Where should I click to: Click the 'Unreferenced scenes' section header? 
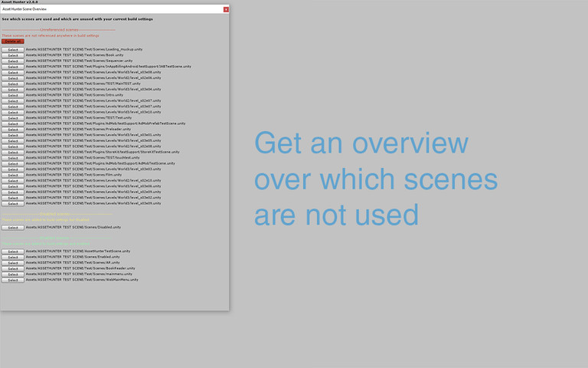[x=59, y=30]
